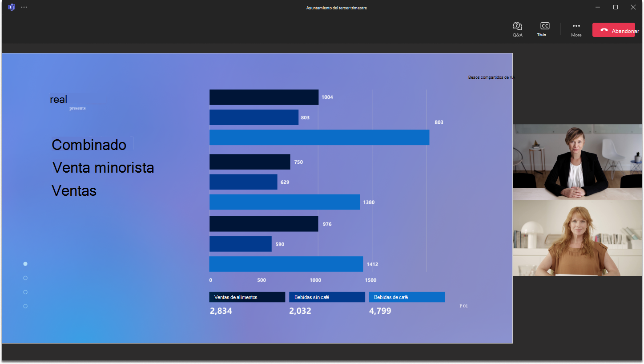644x364 pixels.
Task: Click the page number 'P 01'
Action: pyautogui.click(x=464, y=306)
